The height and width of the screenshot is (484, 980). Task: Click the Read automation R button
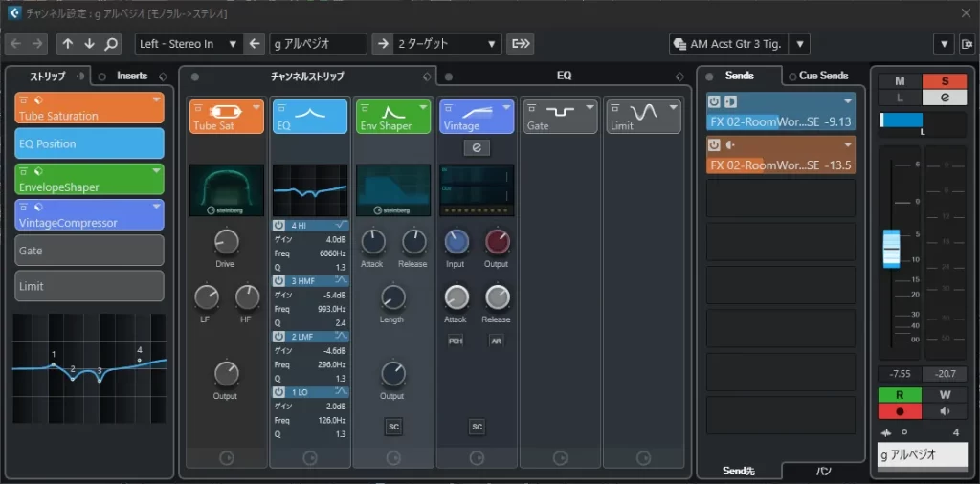pyautogui.click(x=900, y=394)
